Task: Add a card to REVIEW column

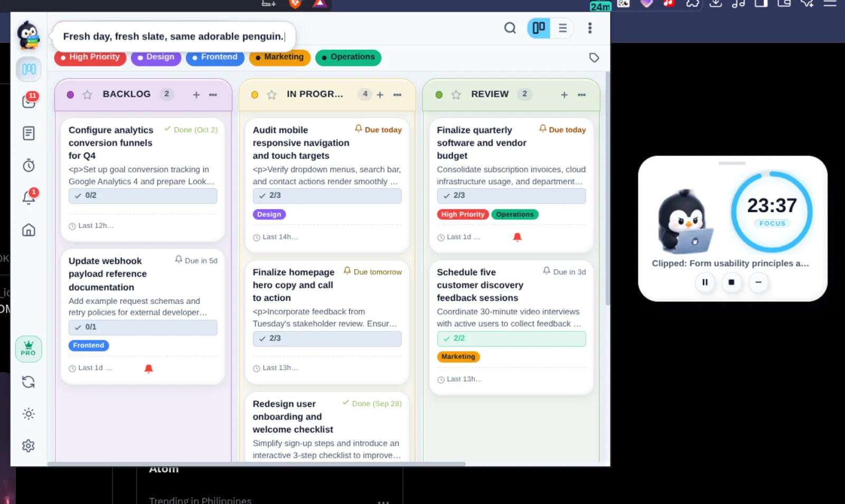Action: (x=565, y=94)
